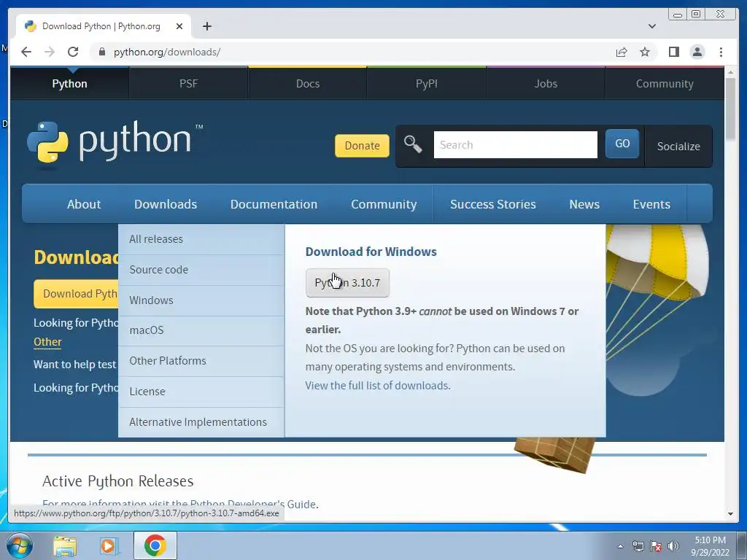Image resolution: width=747 pixels, height=560 pixels.
Task: Open the volume speaker tray icon
Action: (x=673, y=546)
